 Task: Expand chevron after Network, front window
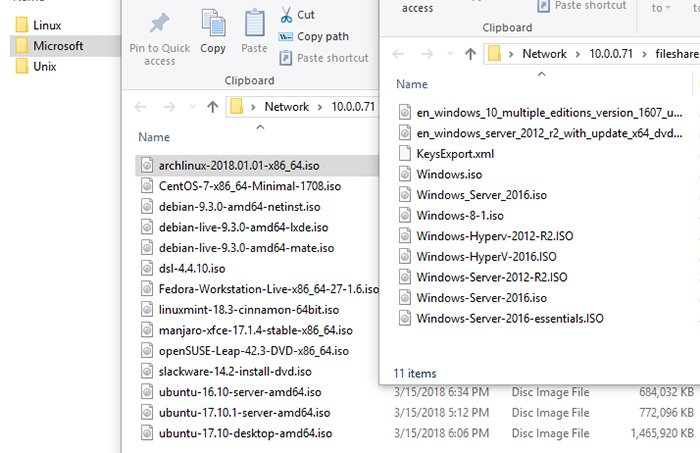click(578, 54)
